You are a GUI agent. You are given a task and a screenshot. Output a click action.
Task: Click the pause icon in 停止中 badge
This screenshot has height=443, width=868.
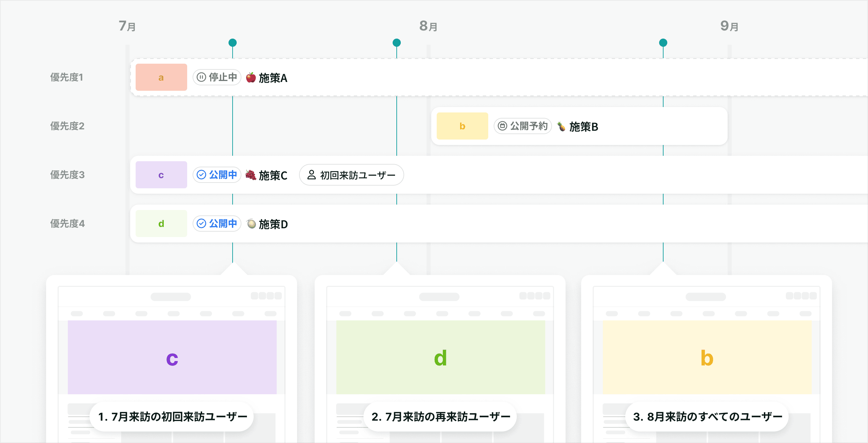click(x=201, y=77)
